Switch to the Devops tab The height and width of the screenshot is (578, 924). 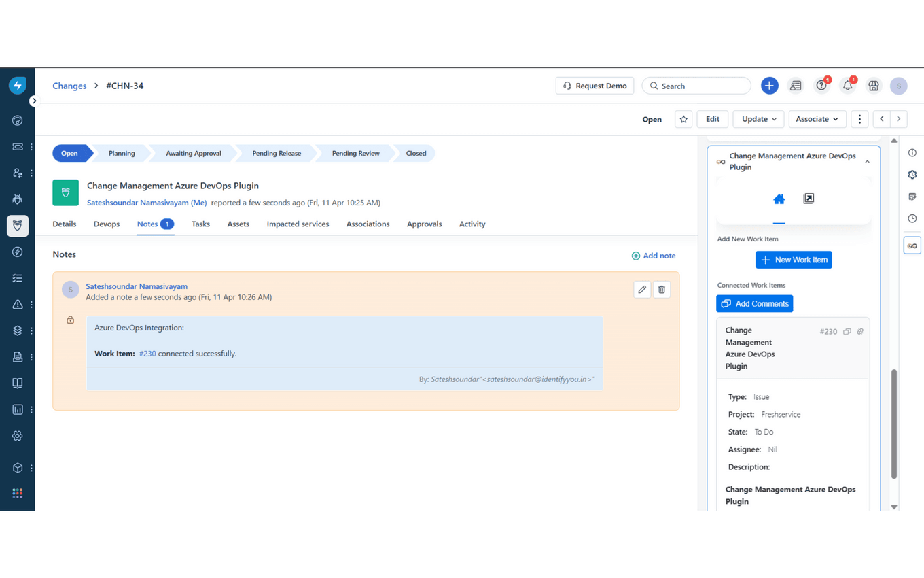click(107, 224)
